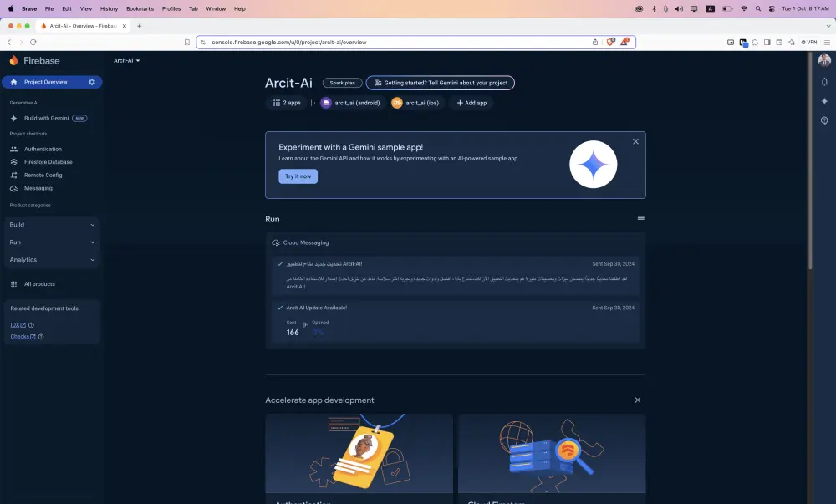Screen dimensions: 836x504
Task: Switch to the arcit_ai (android) app
Action: [349, 103]
